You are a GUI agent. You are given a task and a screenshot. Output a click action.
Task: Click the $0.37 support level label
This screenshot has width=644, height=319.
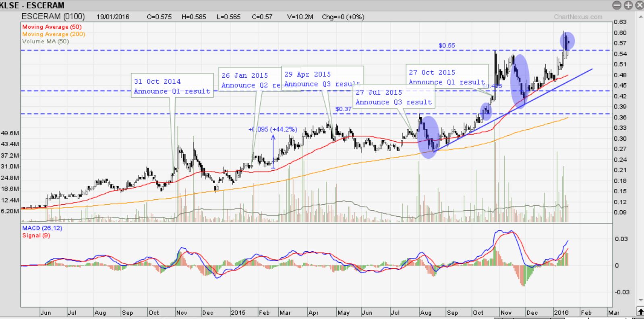click(x=343, y=109)
